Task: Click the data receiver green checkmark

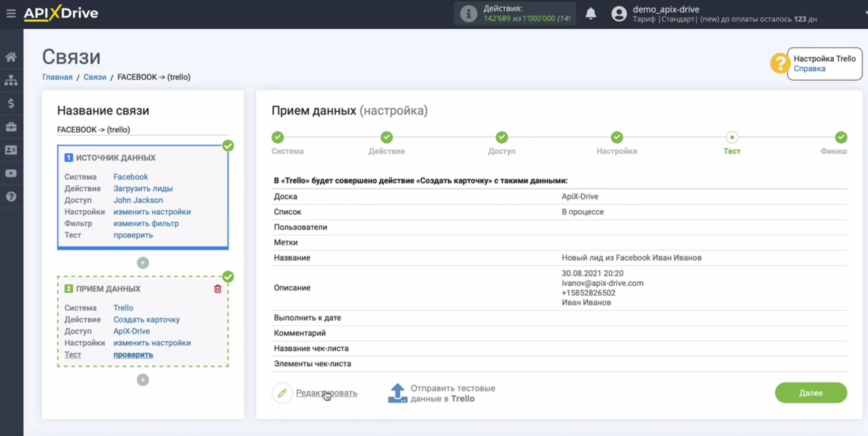Action: click(228, 277)
